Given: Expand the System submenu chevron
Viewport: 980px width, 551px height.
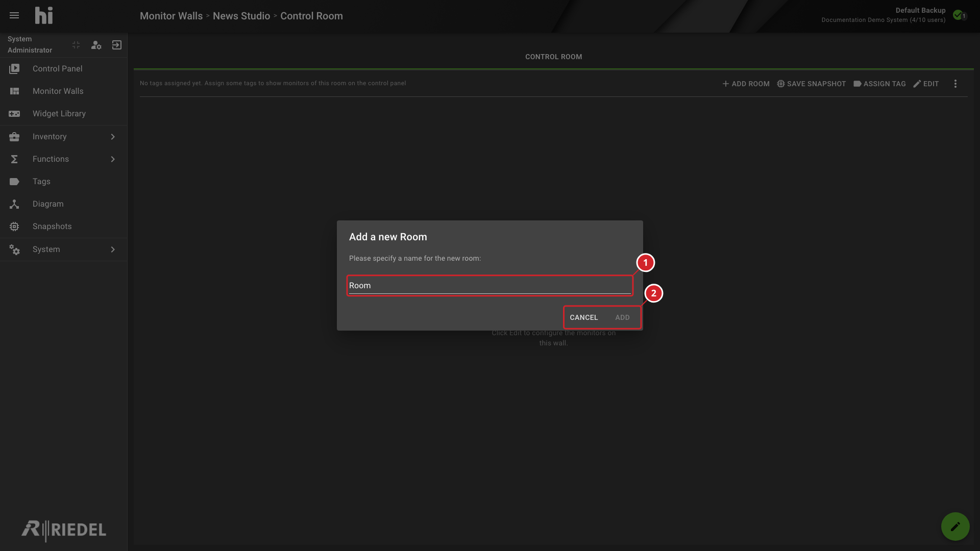Looking at the screenshot, I should pyautogui.click(x=113, y=249).
